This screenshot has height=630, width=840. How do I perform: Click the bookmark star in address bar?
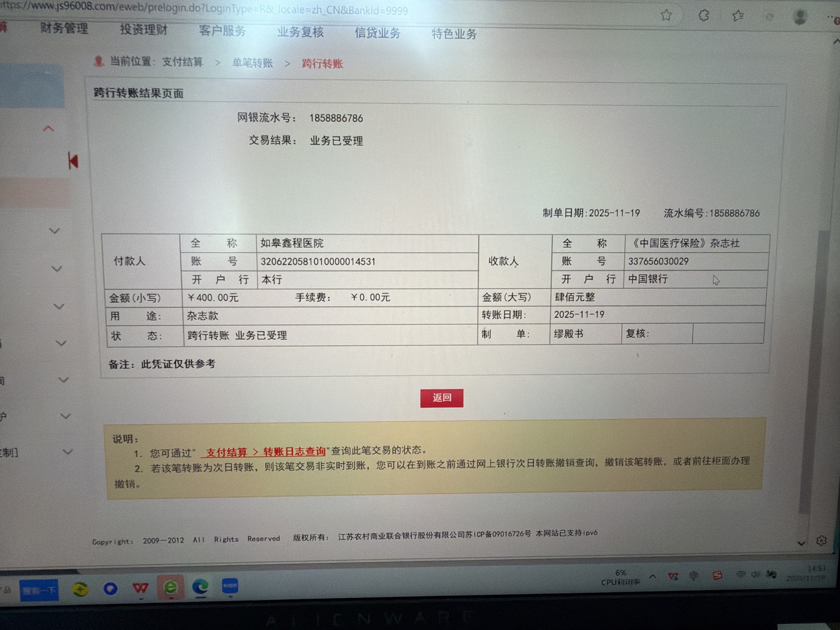[666, 15]
